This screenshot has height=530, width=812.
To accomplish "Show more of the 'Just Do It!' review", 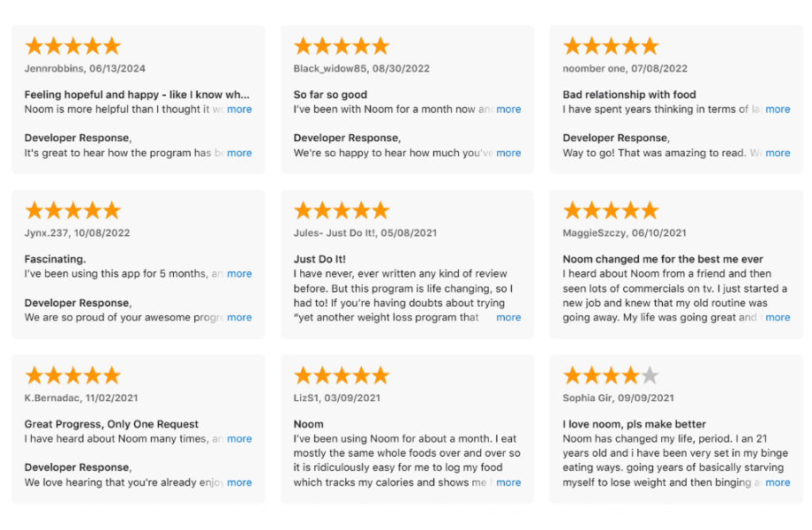I will click(508, 317).
